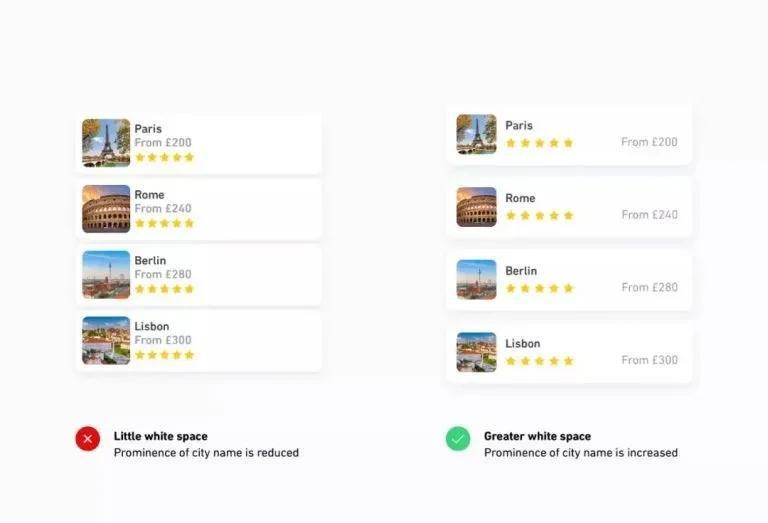The width and height of the screenshot is (768, 523).
Task: Click the red X icon
Action: click(x=88, y=438)
